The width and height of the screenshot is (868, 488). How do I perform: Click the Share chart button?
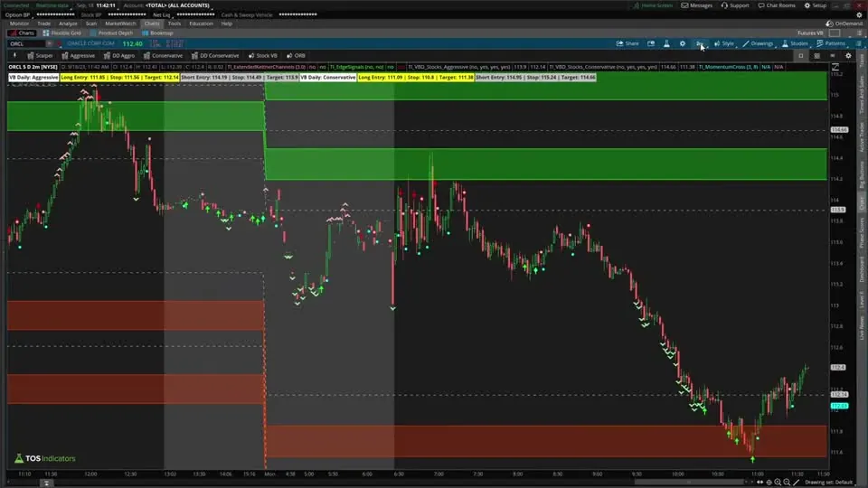627,43
